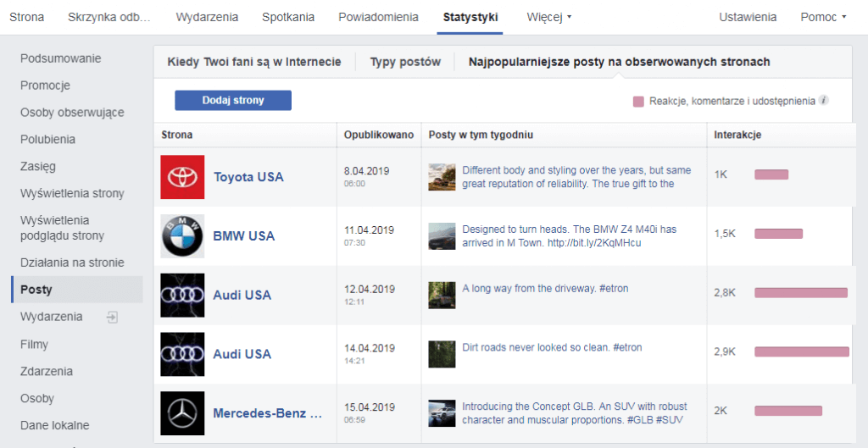Select Posty in the sidebar
Screen dimensions: 868x448
pyautogui.click(x=77, y=290)
